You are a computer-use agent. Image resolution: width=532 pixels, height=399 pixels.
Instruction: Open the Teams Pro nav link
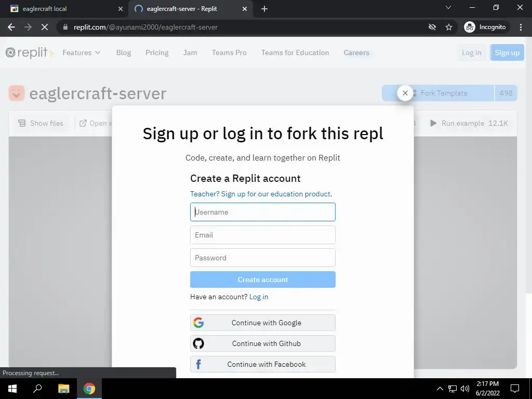[x=229, y=52]
